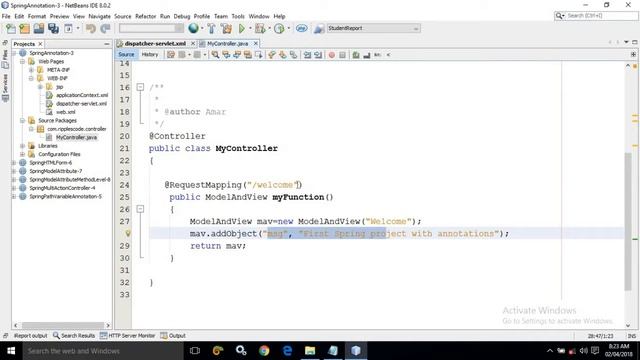Click the Toggle Bookmark icon
This screenshot has height=360, width=640.
[293, 55]
